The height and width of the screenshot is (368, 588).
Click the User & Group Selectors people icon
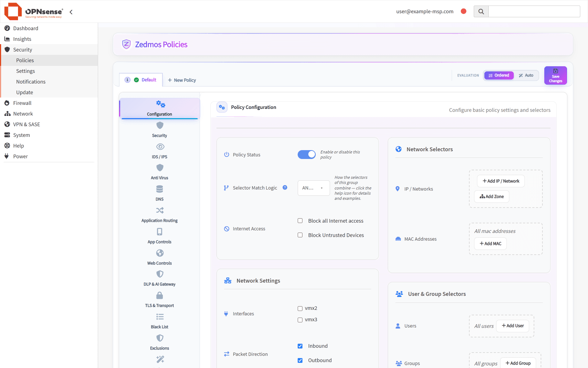click(399, 294)
